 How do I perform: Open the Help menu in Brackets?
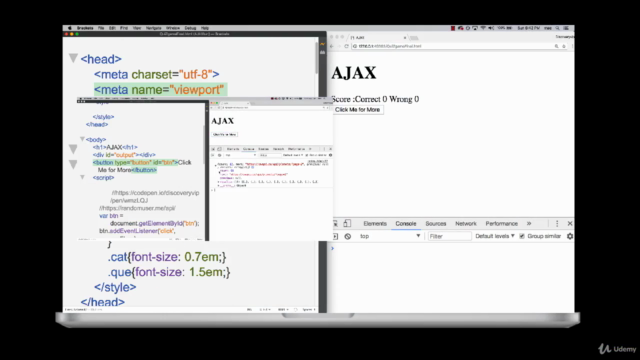[205, 28]
